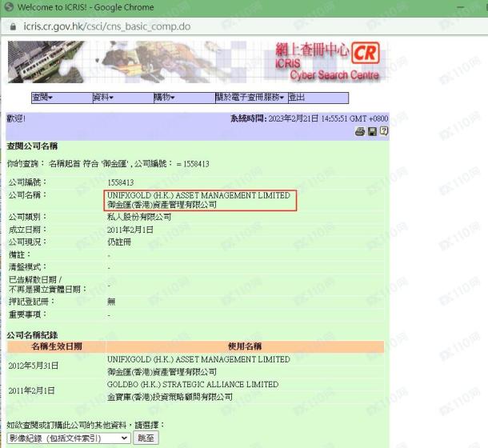Click GOLDBO (H.K.) STRATEGIC ALLIANCE LIMITED
The image size is (488, 448).
point(193,385)
